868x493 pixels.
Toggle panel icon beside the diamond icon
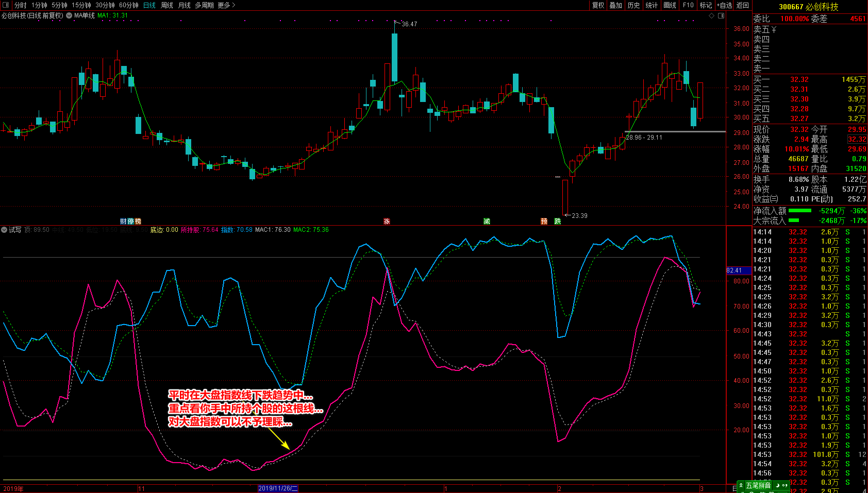(x=721, y=15)
